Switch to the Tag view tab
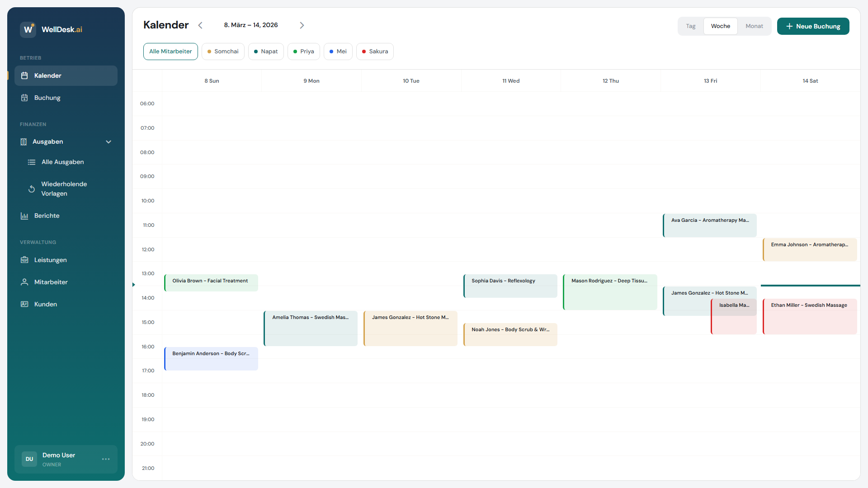This screenshot has height=488, width=868. [690, 26]
